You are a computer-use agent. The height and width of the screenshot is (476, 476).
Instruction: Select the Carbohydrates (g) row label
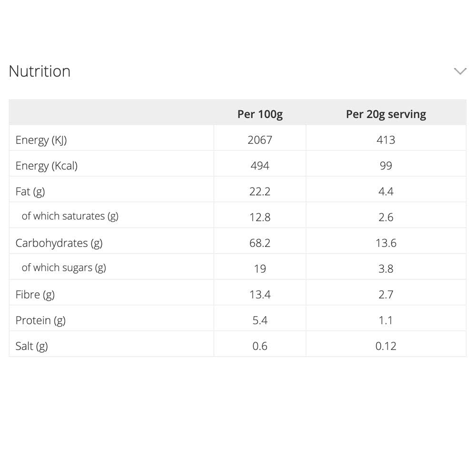(59, 243)
